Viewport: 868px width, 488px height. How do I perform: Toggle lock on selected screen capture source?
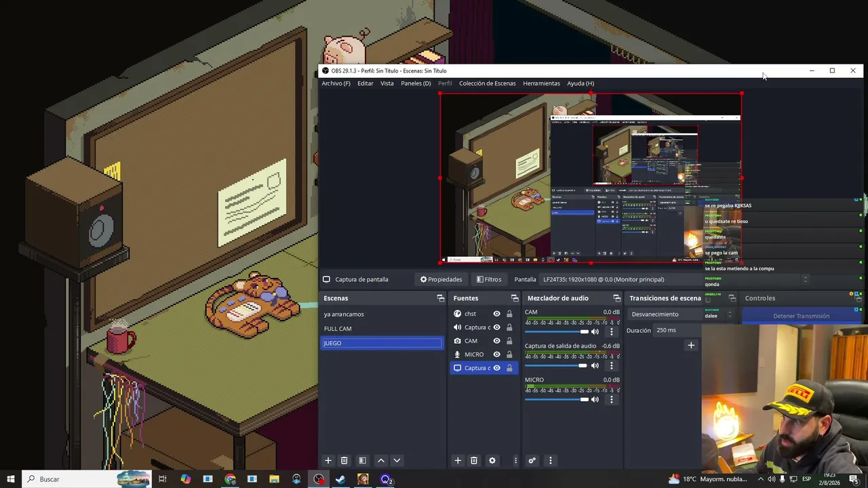point(509,368)
